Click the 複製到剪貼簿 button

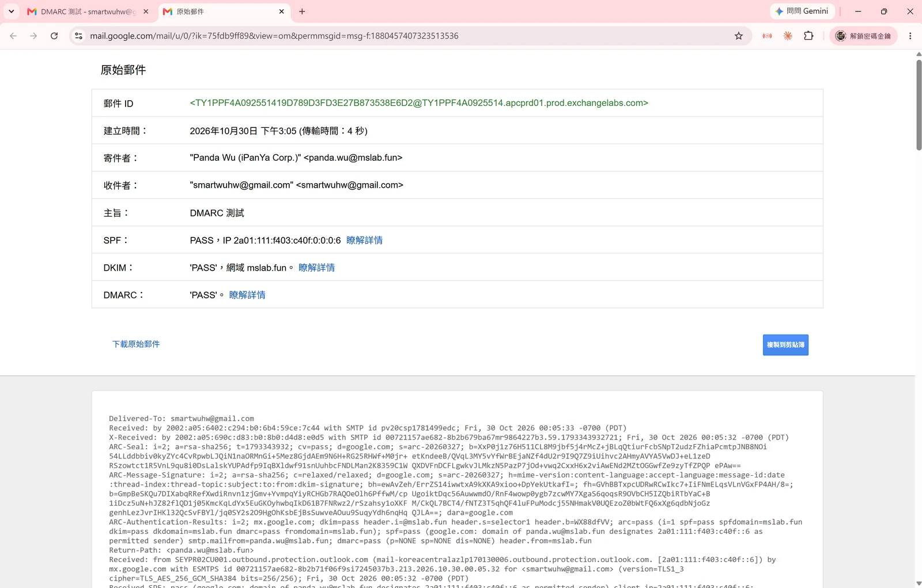785,345
